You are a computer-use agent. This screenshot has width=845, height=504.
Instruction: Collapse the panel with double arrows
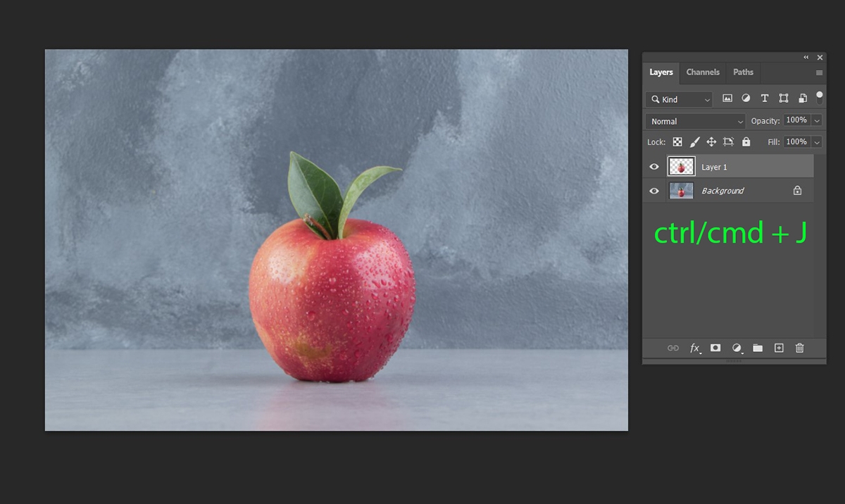(x=806, y=57)
